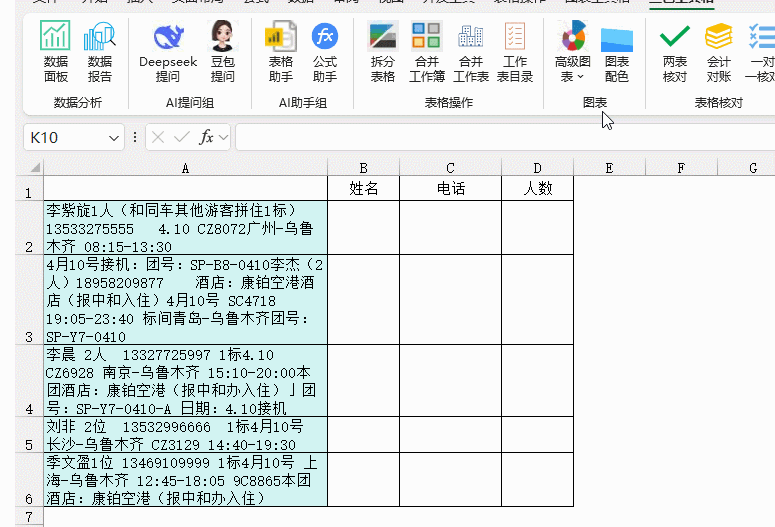Select cell starting with 4月10号接机

(185, 300)
